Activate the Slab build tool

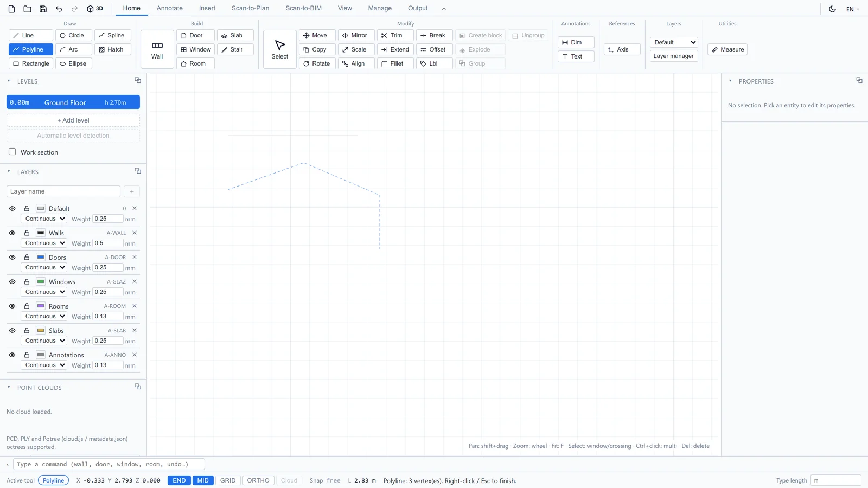coord(235,35)
